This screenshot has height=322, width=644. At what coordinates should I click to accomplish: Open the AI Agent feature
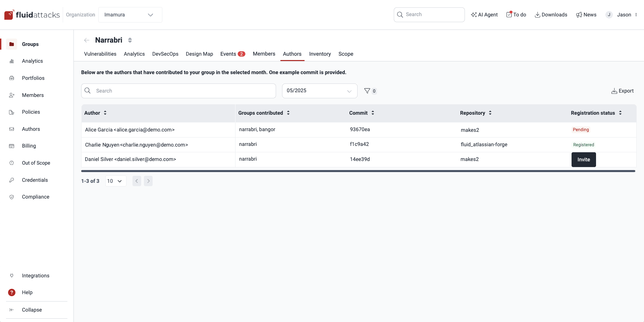click(484, 14)
